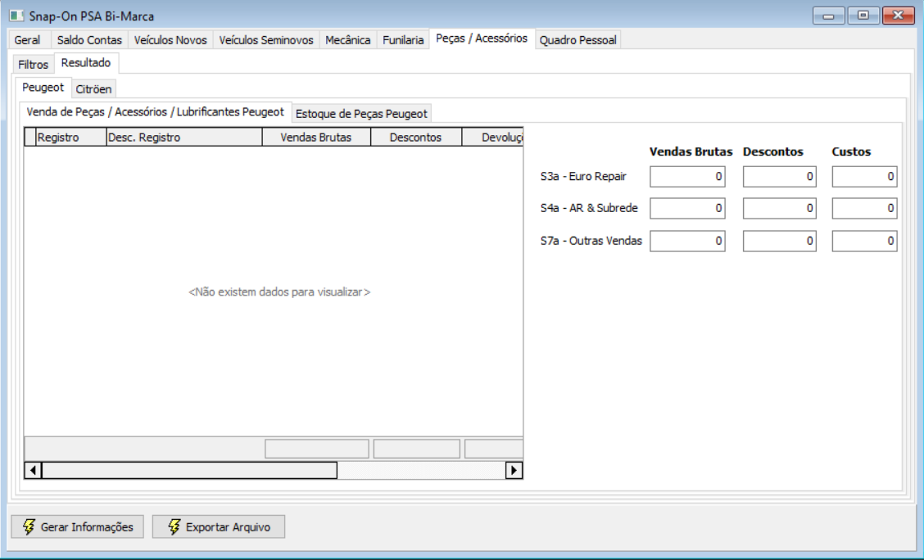Open the Estoque de Peças Peugeot tab
This screenshot has width=924, height=560.
coord(361,114)
